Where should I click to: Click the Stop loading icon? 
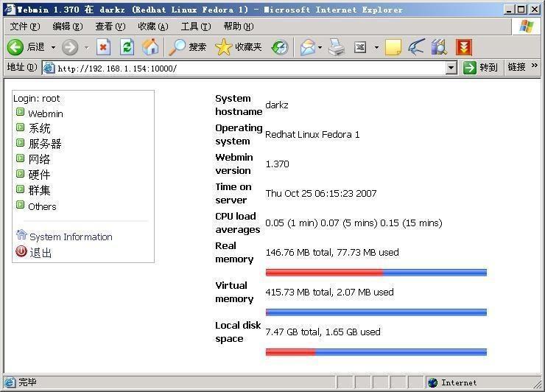click(x=103, y=47)
